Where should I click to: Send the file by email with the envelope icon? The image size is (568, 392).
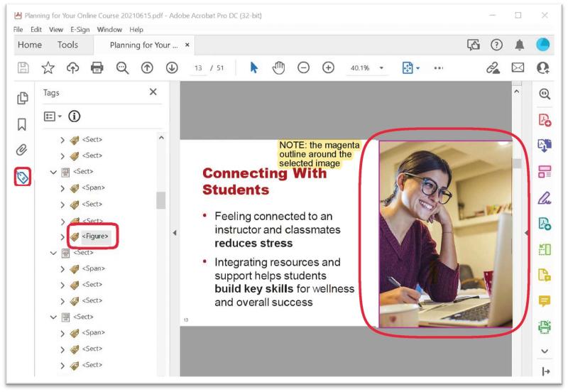[518, 67]
